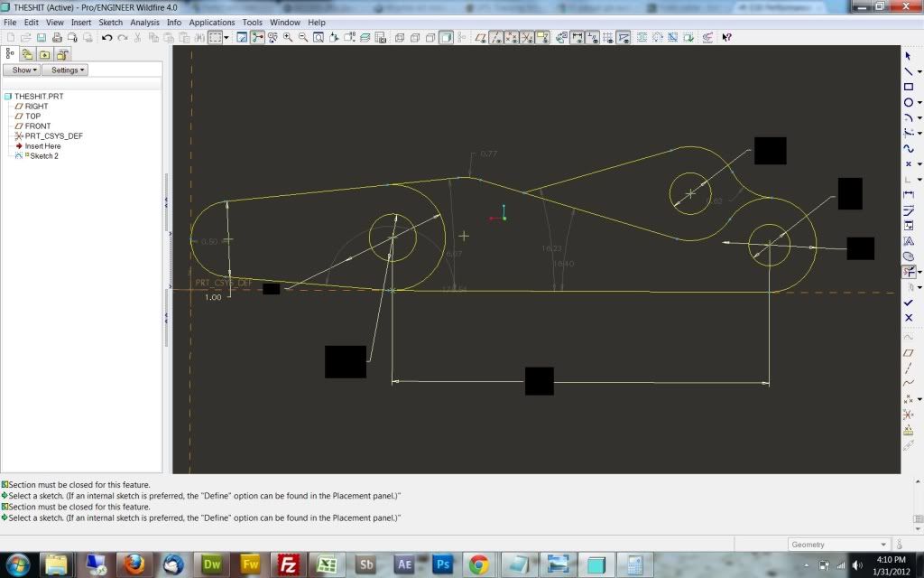
Task: Select the circle sketch tool
Action: [x=908, y=103]
